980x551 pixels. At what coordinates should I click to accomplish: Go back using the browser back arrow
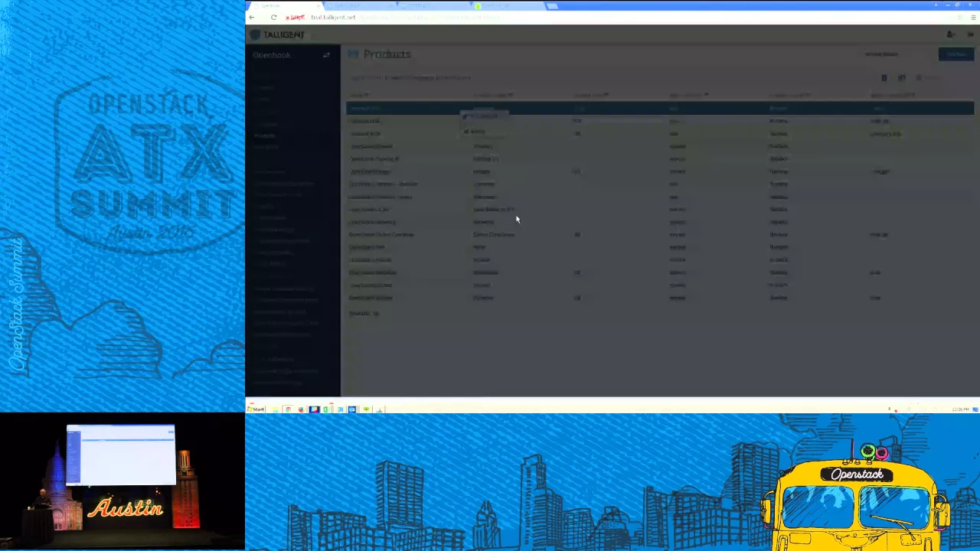tap(252, 17)
